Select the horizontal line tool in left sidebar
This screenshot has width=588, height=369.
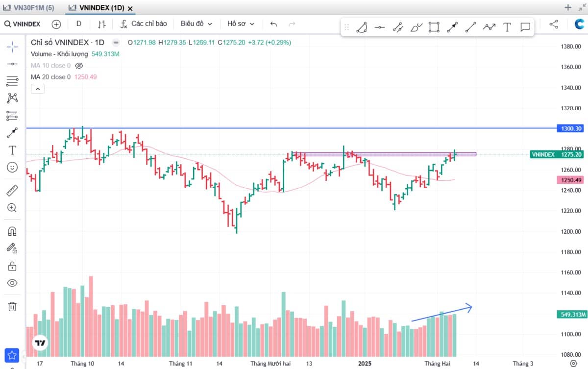click(x=12, y=64)
